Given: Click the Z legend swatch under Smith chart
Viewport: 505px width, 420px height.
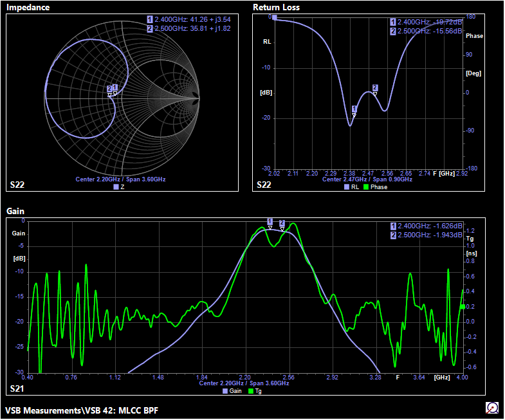Looking at the screenshot, I should coord(116,187).
